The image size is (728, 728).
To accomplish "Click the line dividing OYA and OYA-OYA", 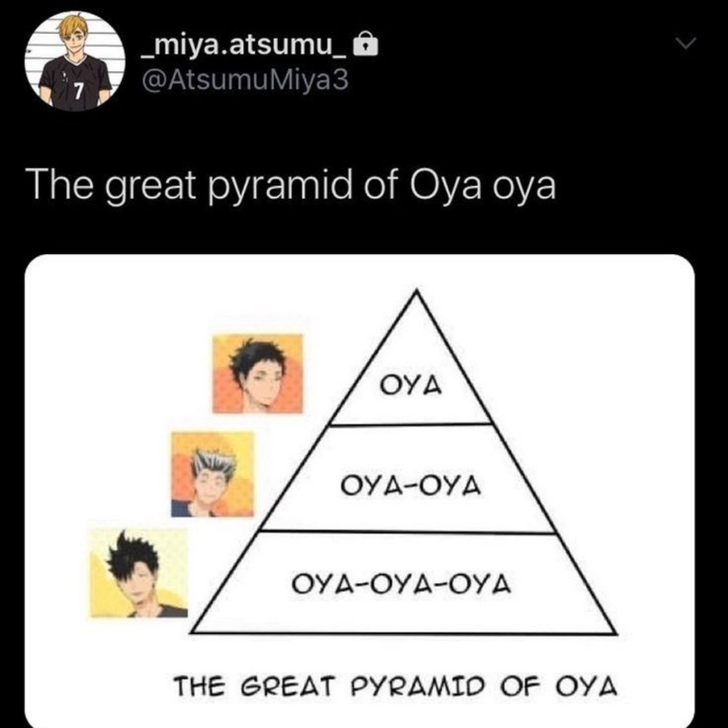I will tap(411, 424).
